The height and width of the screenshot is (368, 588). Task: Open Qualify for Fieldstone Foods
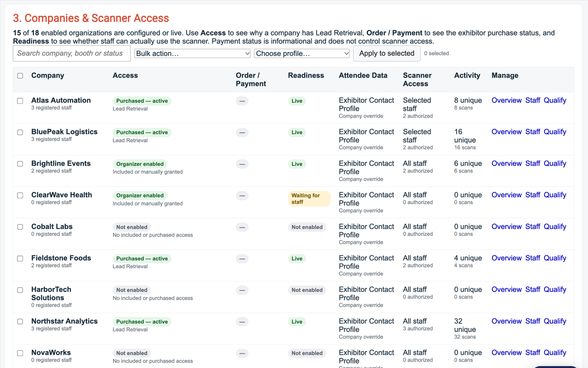pos(555,258)
